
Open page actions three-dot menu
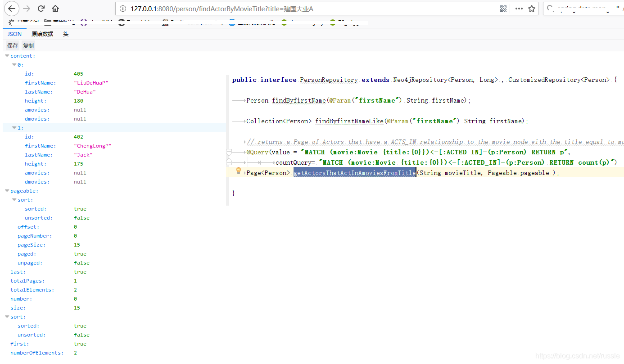point(519,9)
